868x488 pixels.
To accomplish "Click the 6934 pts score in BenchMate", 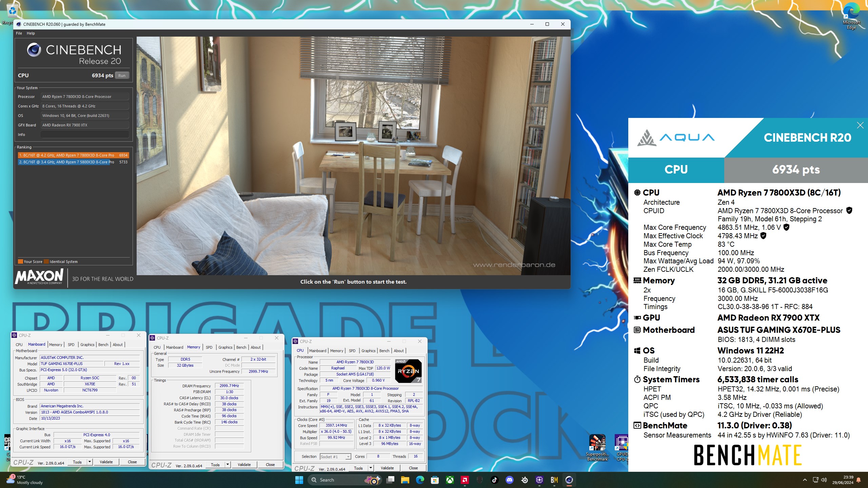I will 796,170.
